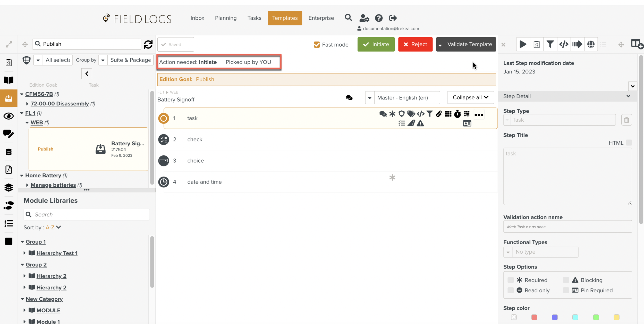Click the paperclip attachment icon on task step

pyautogui.click(x=439, y=114)
